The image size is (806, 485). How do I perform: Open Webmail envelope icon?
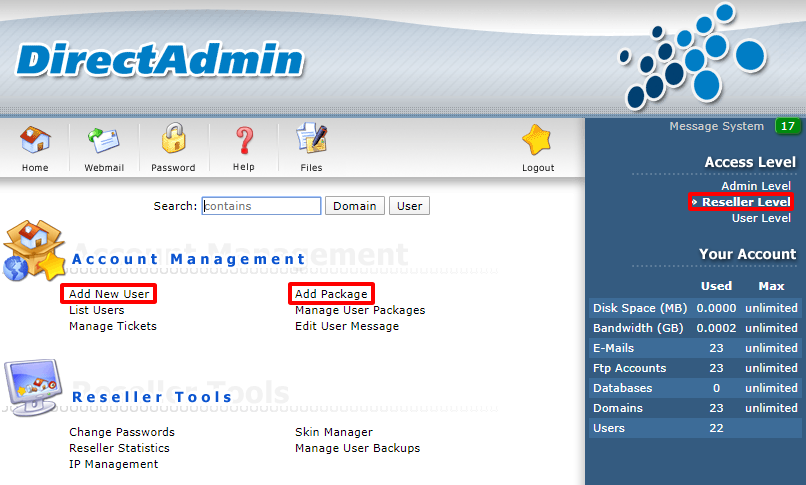coord(104,141)
